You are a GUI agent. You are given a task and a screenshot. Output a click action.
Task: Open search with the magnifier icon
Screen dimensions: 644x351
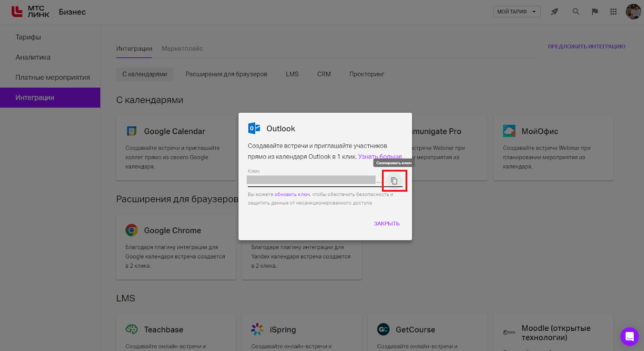[576, 12]
